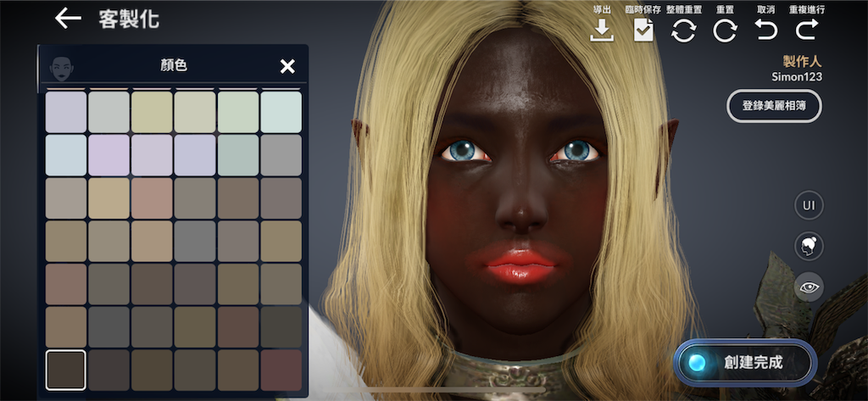Click the 臨時保存 temporary save icon
This screenshot has width=868, height=401.
click(643, 30)
